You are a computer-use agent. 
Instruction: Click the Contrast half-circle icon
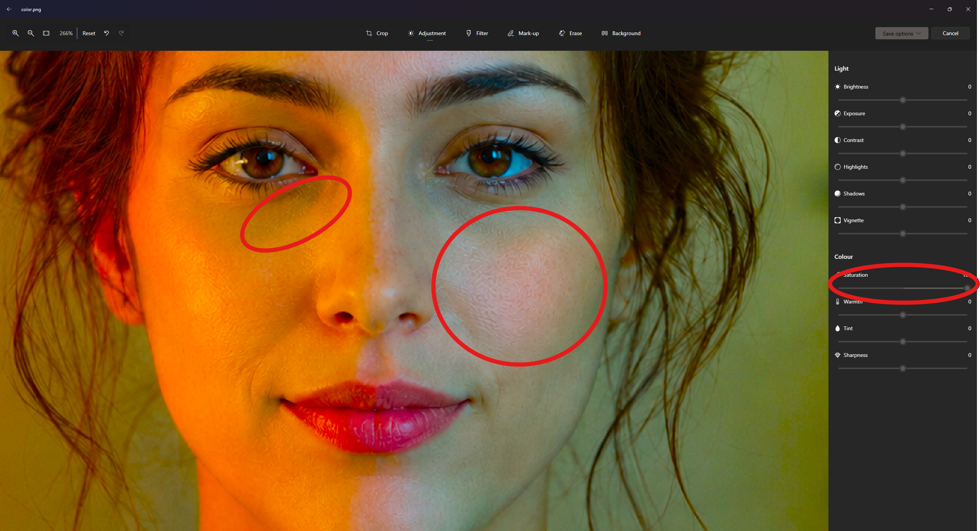837,140
